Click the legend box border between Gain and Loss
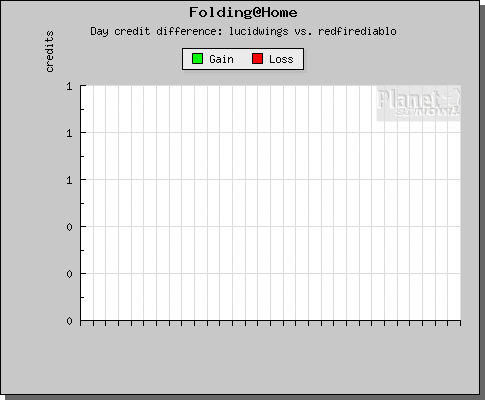This screenshot has width=485, height=400. point(243,59)
